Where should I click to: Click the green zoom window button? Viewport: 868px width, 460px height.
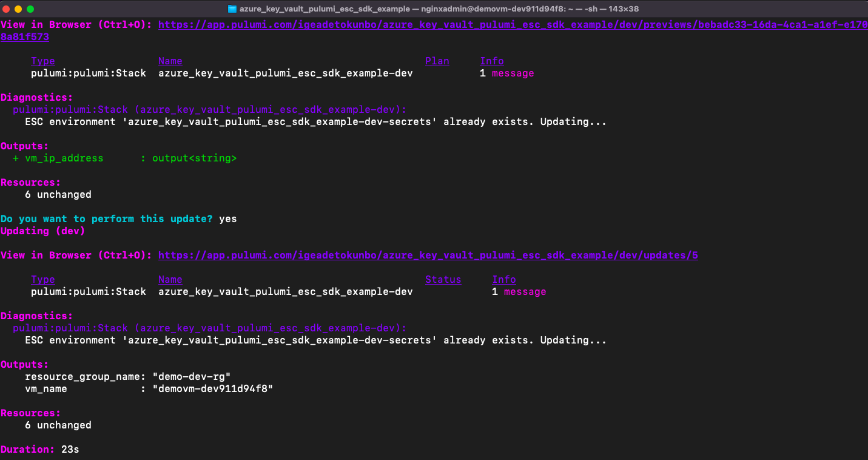point(30,9)
